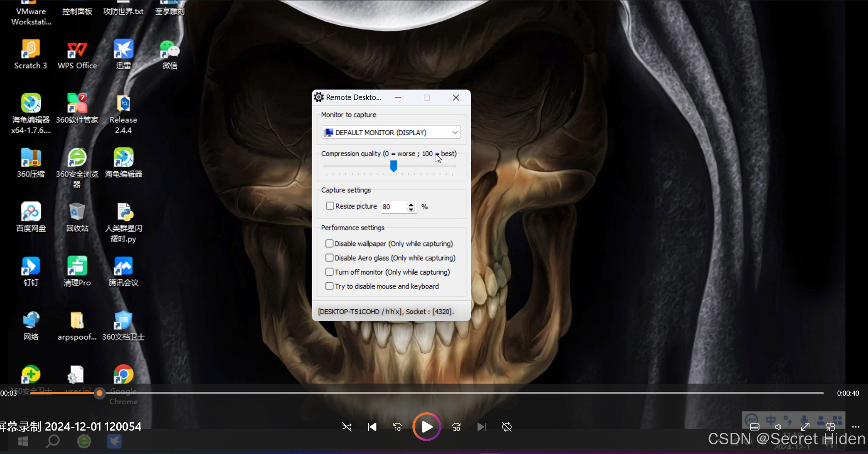Select the VMware Workstation desktop icon
The width and height of the screenshot is (868, 454).
[x=31, y=13]
